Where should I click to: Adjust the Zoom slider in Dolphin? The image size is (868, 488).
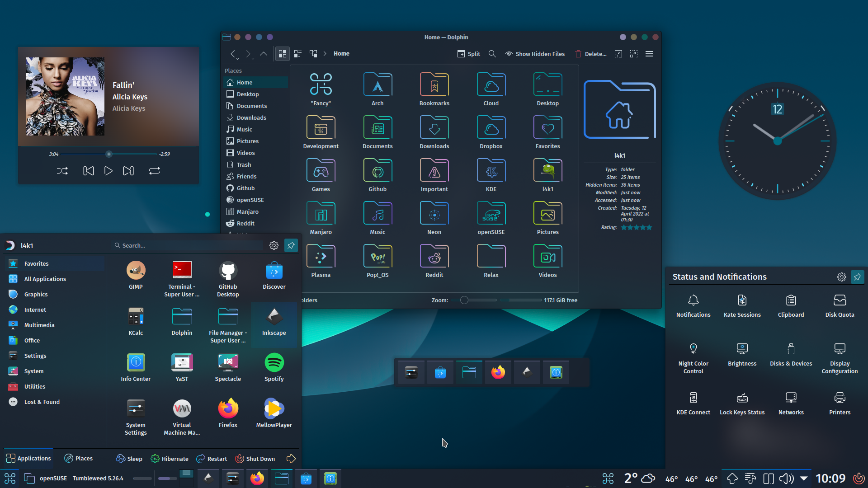click(465, 300)
